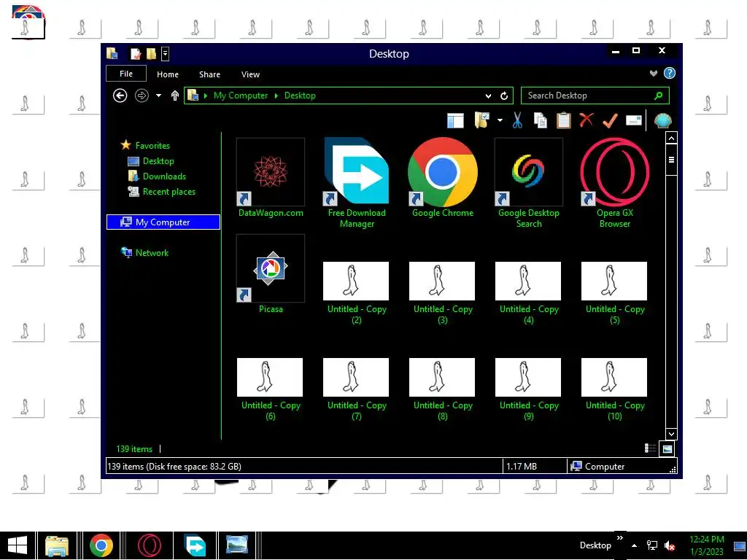This screenshot has width=747, height=560.
Task: Switch to the View ribbon tab
Action: 251,74
